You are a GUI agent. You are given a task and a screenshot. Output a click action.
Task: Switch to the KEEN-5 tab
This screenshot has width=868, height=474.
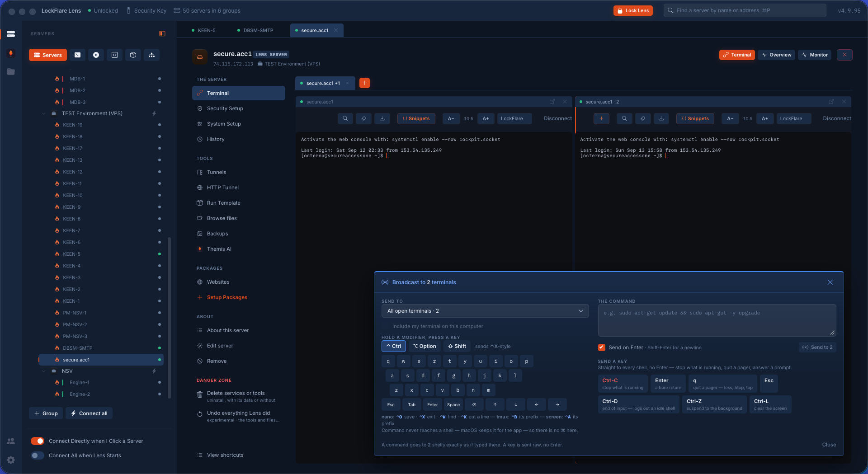point(203,30)
